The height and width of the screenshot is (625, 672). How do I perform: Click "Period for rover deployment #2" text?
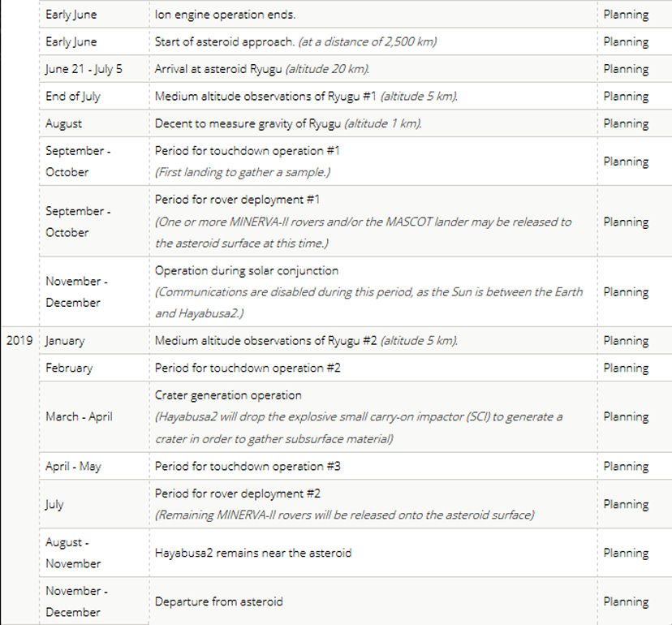[x=239, y=494]
